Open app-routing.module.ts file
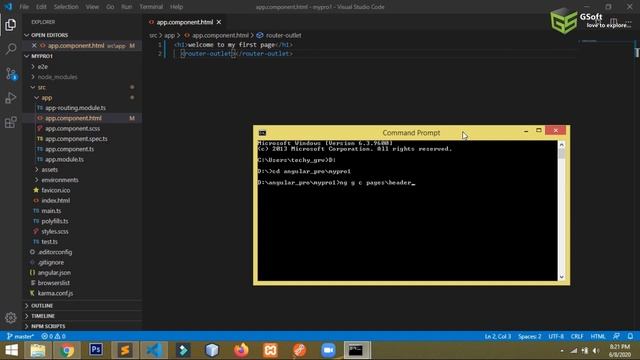Screen dimensions: 640x360 point(76,108)
